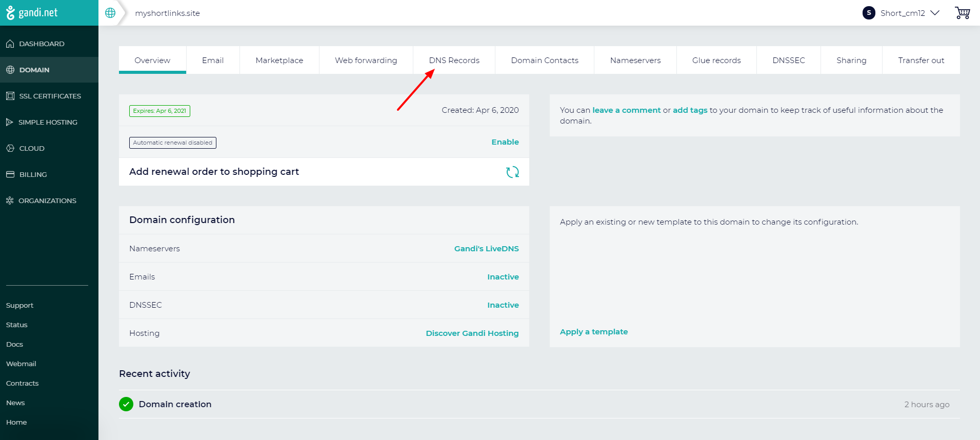The width and height of the screenshot is (980, 440).
Task: Open Domain in the sidebar
Action: coord(49,70)
